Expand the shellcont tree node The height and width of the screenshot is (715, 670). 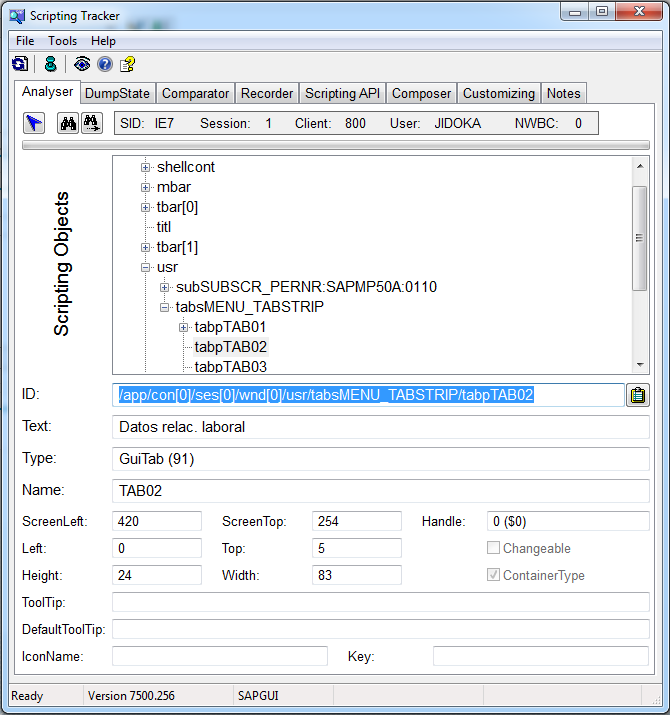click(x=146, y=167)
